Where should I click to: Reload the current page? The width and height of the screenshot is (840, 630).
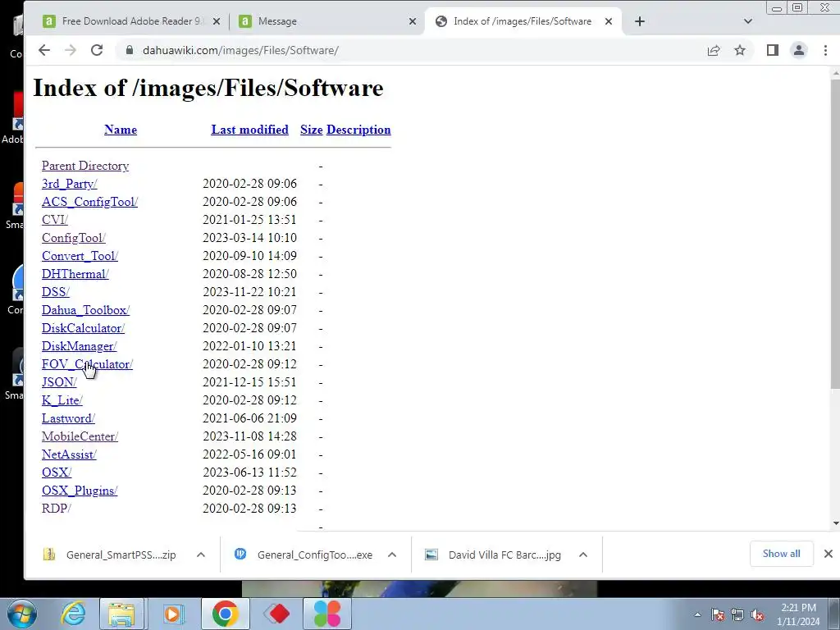[97, 50]
